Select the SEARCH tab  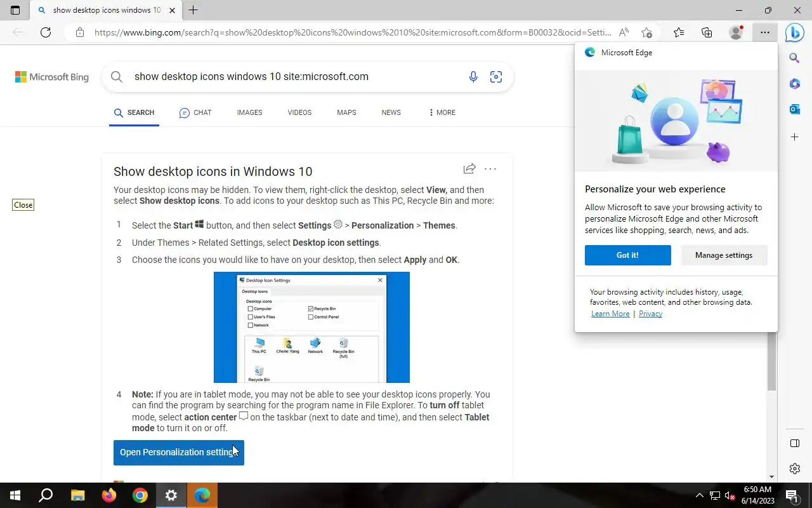coord(134,112)
